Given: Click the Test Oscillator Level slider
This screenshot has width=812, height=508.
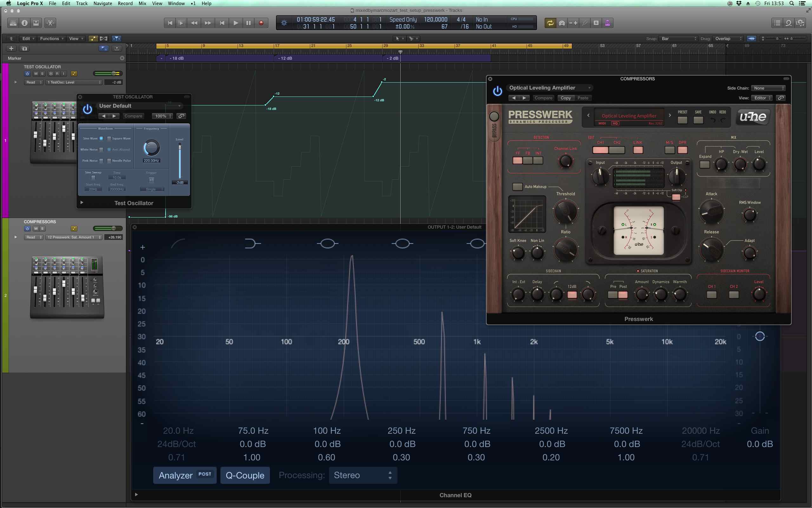Looking at the screenshot, I should click(x=180, y=161).
